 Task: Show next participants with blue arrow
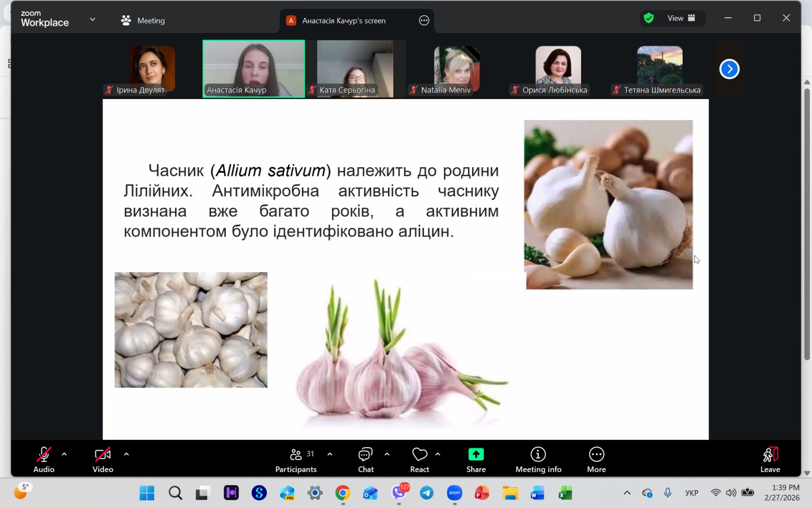tap(729, 69)
